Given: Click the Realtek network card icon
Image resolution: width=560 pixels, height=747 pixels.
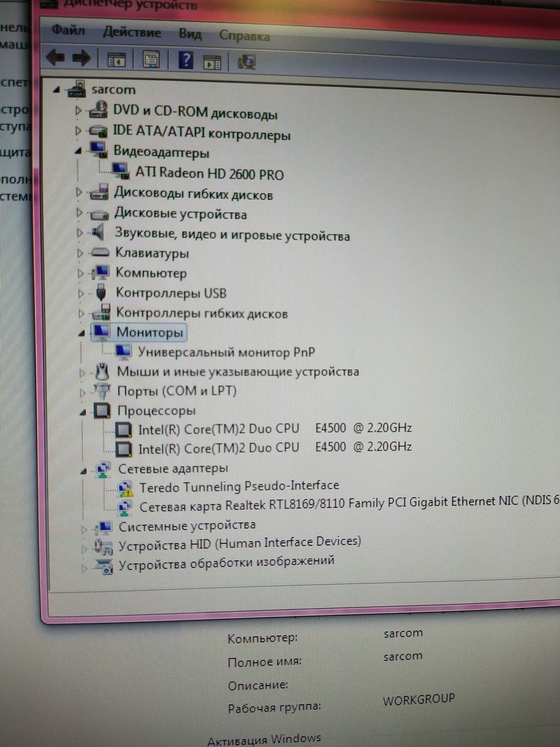Looking at the screenshot, I should click(x=125, y=508).
